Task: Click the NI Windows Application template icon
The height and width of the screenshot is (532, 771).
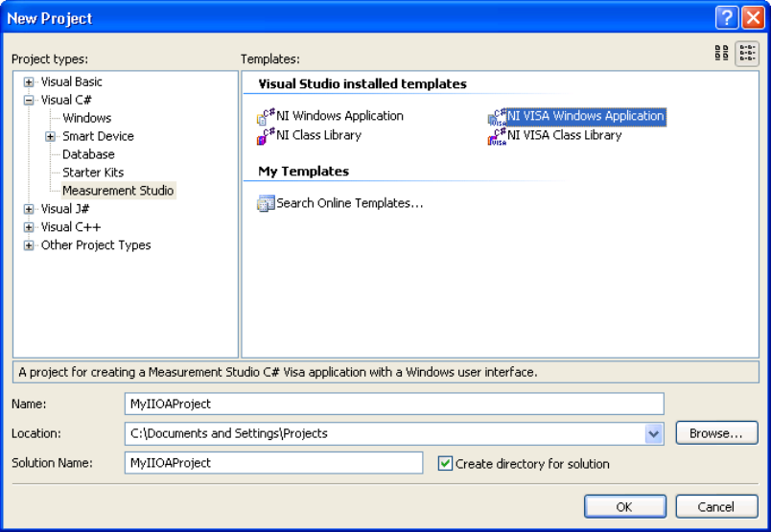Action: pos(266,117)
